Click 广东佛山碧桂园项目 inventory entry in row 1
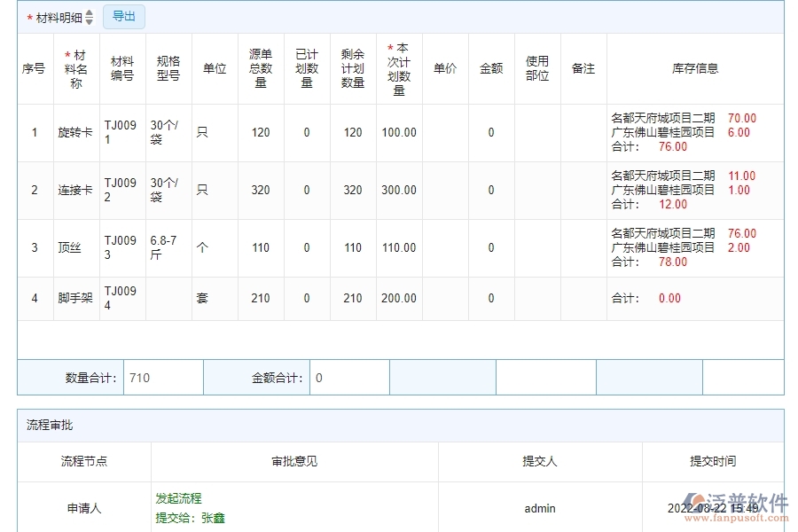 click(x=662, y=133)
